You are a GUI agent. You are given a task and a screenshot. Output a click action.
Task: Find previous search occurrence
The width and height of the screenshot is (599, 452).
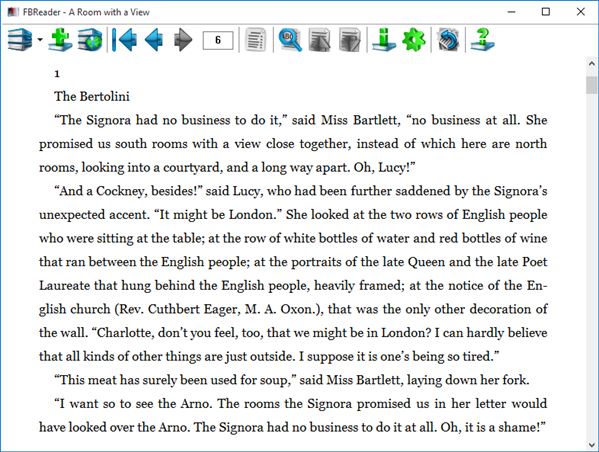319,39
